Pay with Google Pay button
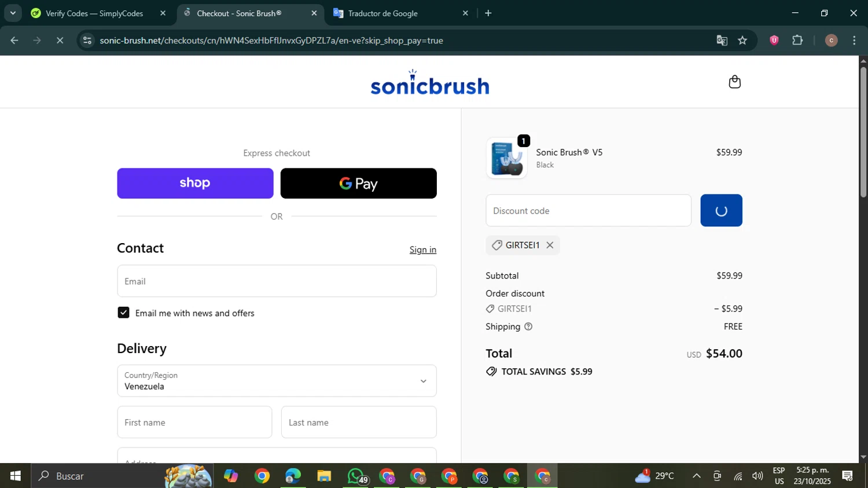The width and height of the screenshot is (868, 488). point(358,184)
